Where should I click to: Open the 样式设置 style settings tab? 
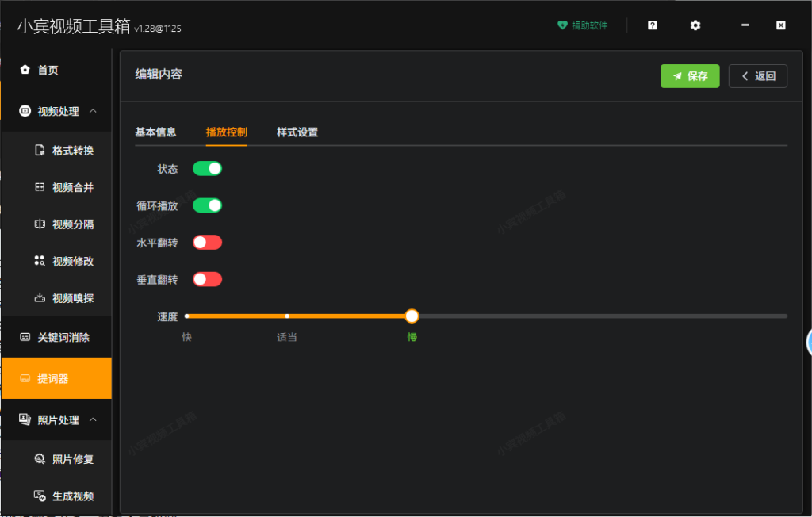point(299,132)
